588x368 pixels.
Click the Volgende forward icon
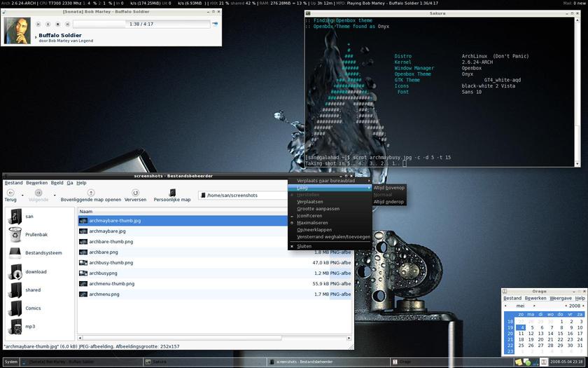(38, 193)
